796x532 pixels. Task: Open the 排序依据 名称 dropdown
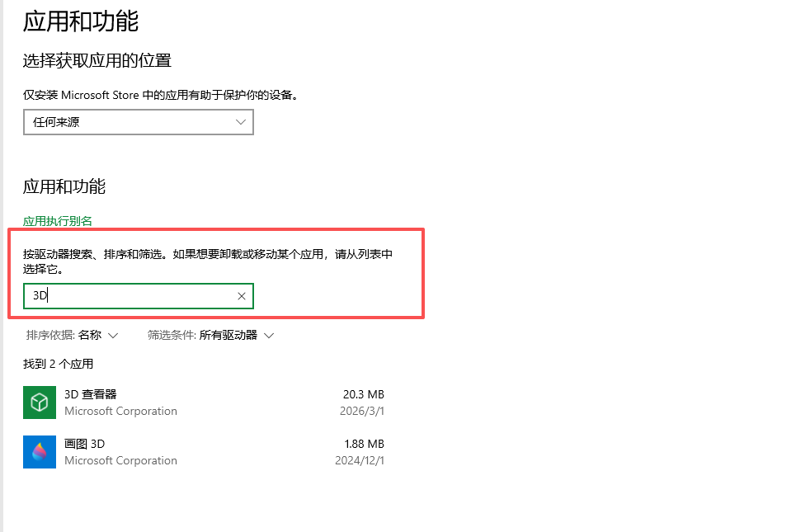click(72, 335)
